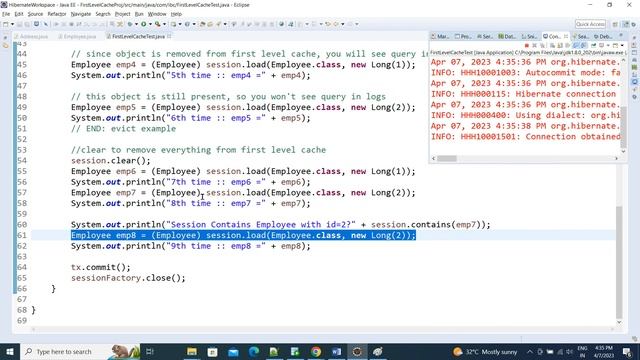Open the Source menu
The width and height of the screenshot is (640, 360).
click(35, 14)
